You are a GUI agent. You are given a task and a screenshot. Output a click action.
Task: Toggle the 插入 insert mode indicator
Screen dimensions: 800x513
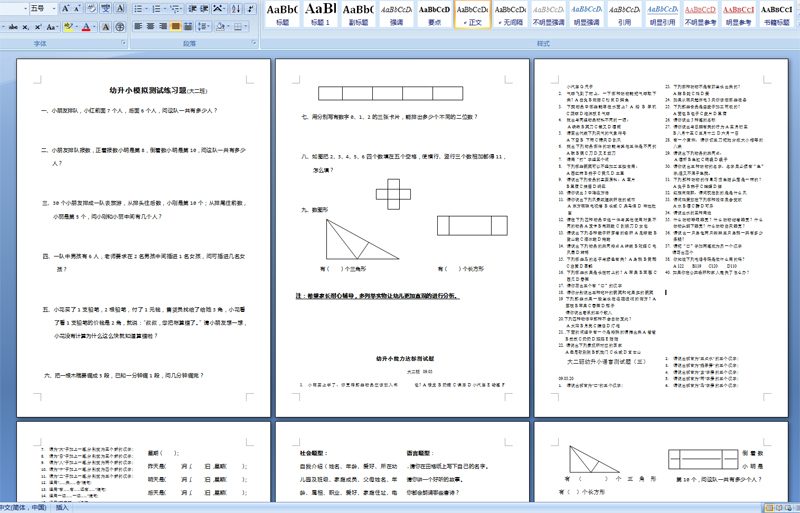[x=62, y=508]
